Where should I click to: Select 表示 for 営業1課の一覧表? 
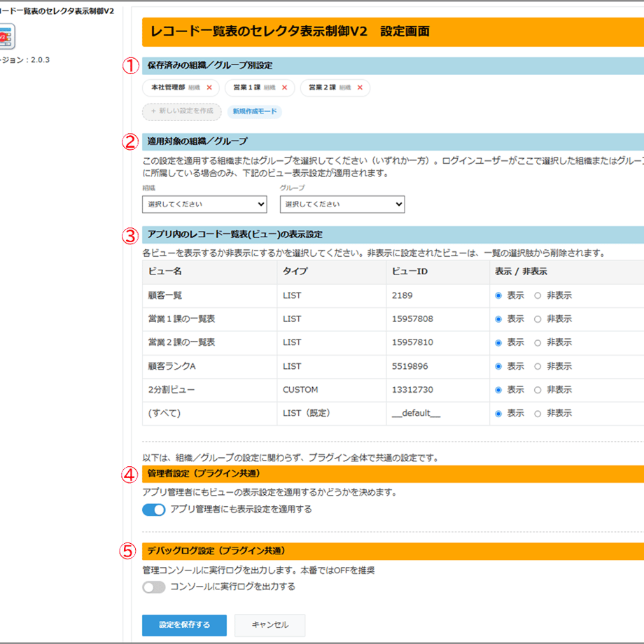(x=498, y=319)
